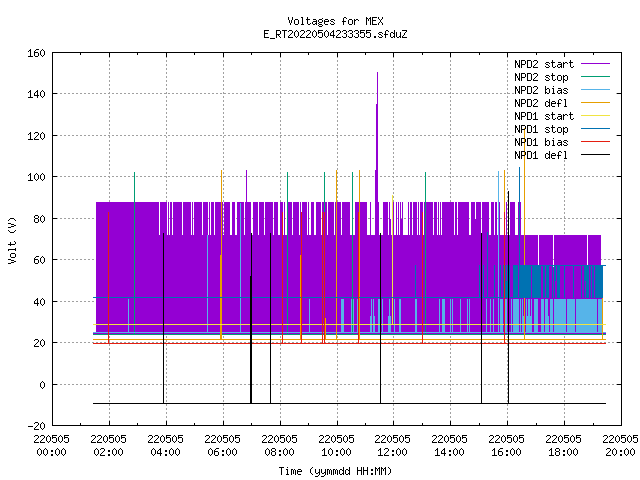Click the y-axis tick value "160"
The height and width of the screenshot is (480, 640).
coord(36,53)
